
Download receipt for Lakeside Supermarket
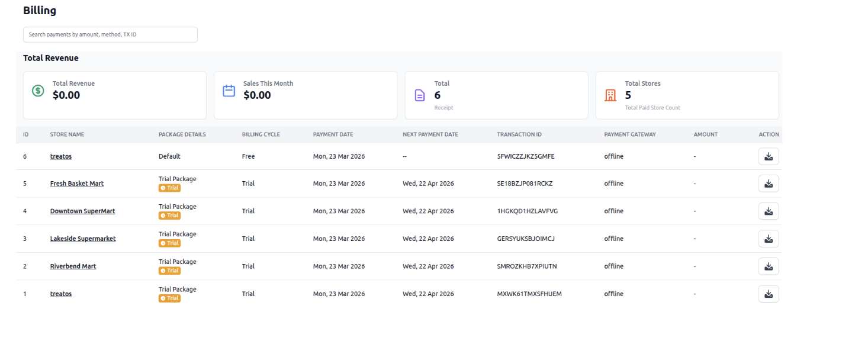coord(769,239)
